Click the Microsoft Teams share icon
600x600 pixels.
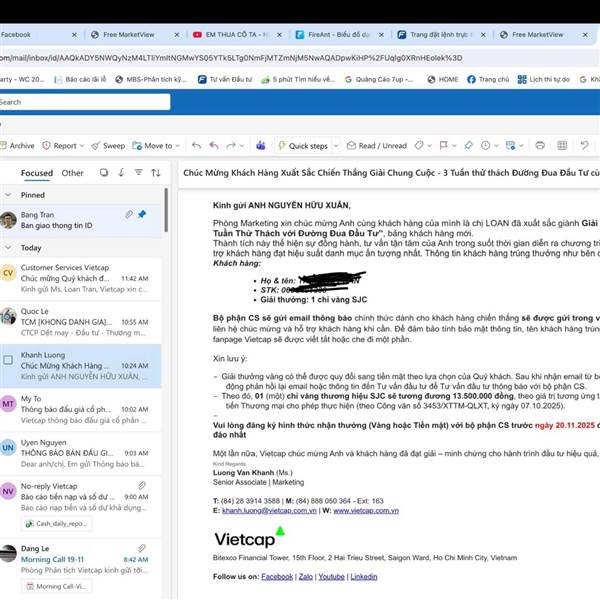pos(261,146)
